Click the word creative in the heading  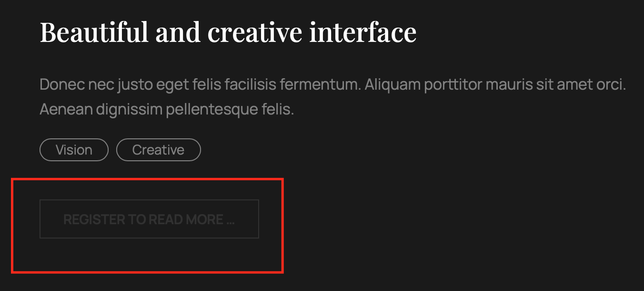254,32
